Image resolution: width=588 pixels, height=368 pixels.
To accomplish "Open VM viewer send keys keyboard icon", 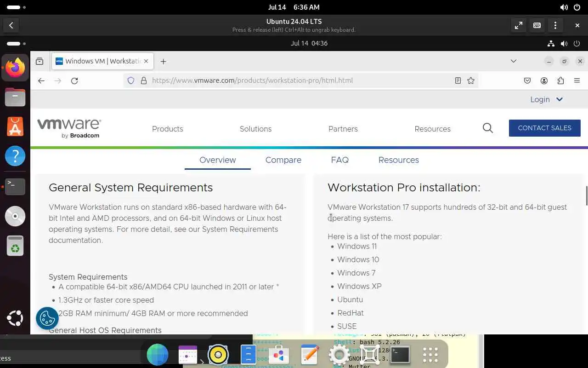I will (x=537, y=25).
